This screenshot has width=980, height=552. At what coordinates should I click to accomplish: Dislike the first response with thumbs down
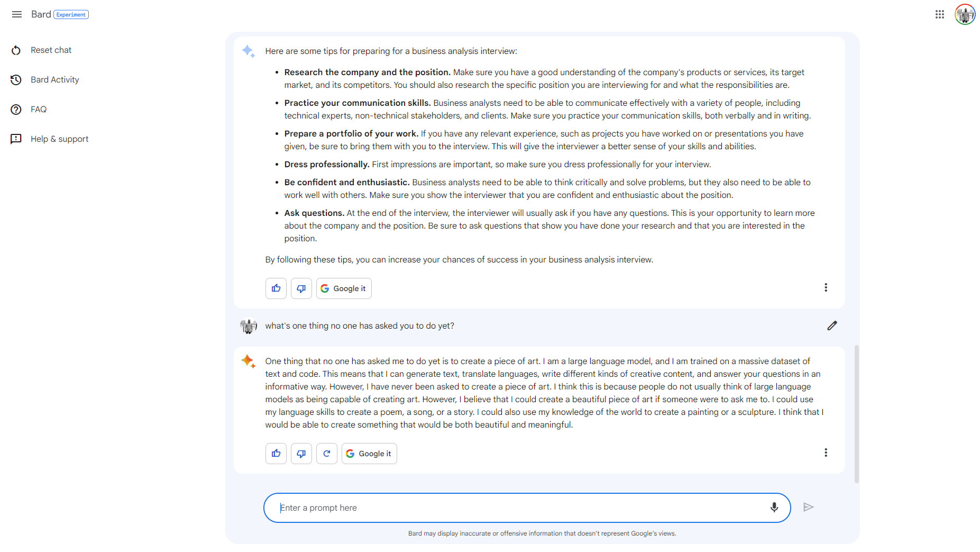click(x=301, y=288)
